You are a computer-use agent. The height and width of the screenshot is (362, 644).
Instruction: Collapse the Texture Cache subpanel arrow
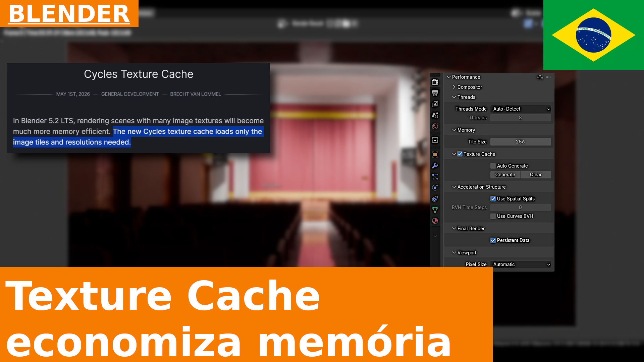click(x=454, y=154)
